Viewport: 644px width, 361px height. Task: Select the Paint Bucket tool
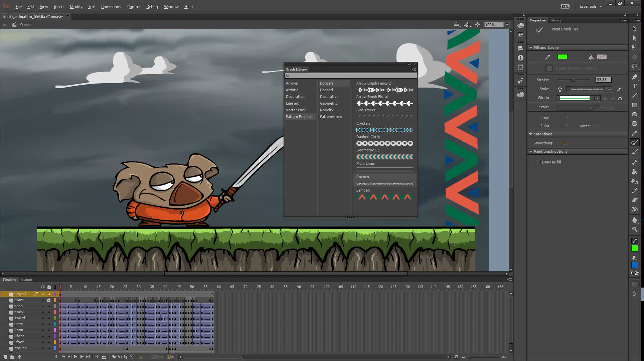(x=635, y=172)
